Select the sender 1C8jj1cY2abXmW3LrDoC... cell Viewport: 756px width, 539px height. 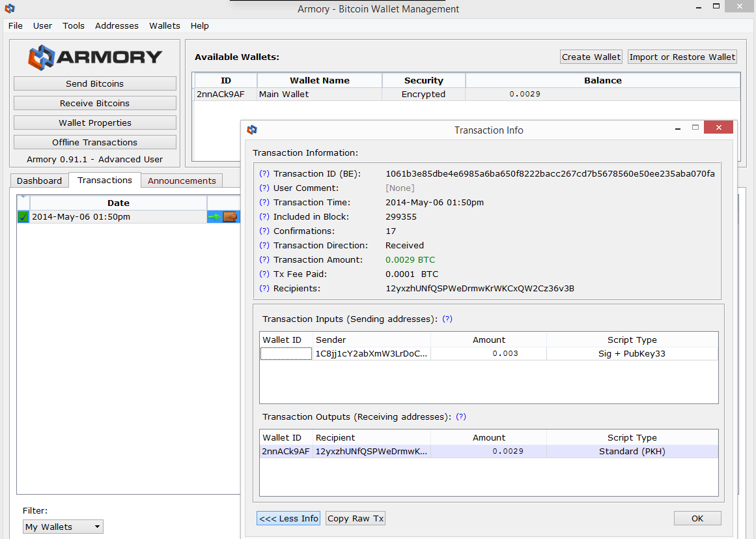(371, 354)
